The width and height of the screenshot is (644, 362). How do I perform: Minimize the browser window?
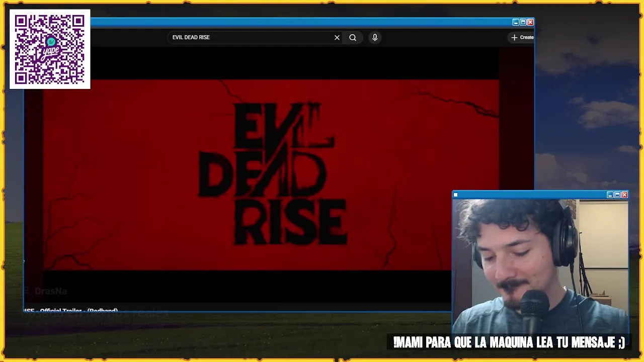(x=516, y=22)
